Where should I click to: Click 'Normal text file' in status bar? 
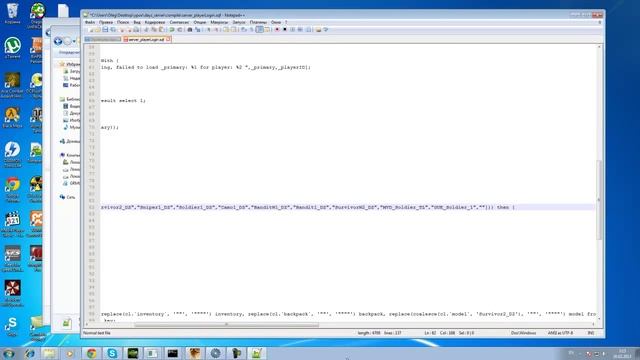(x=97, y=333)
